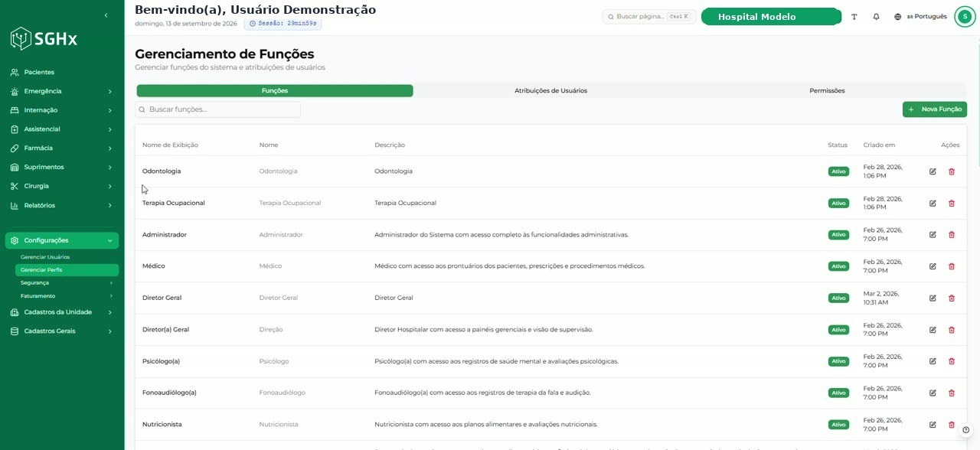Edit the Médico role

pyautogui.click(x=933, y=266)
